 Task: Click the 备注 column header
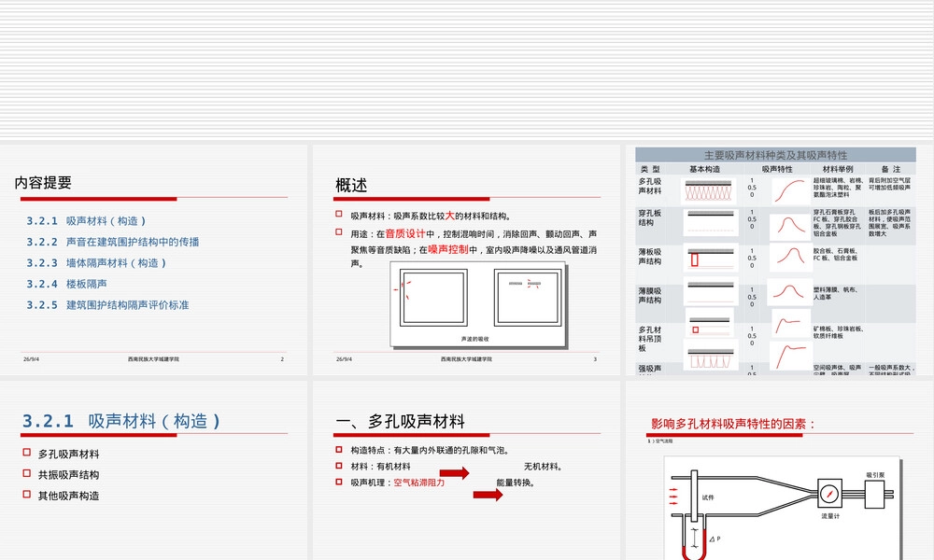[891, 169]
